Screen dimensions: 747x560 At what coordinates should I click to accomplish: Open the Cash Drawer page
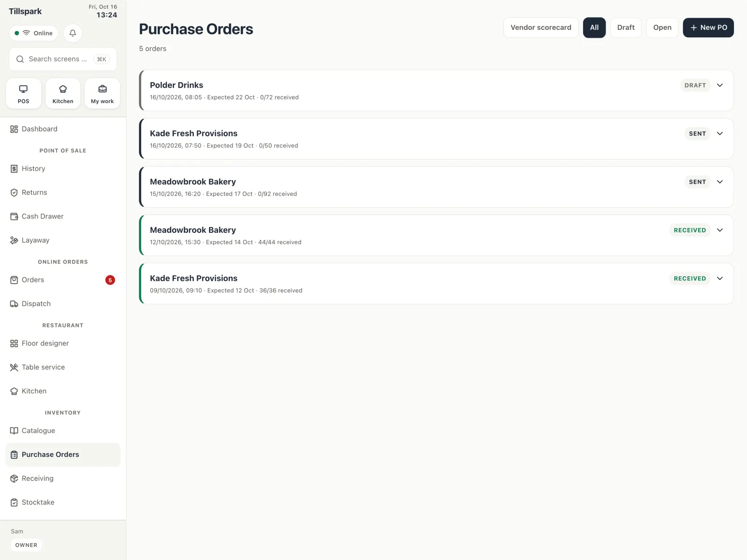tap(63, 216)
